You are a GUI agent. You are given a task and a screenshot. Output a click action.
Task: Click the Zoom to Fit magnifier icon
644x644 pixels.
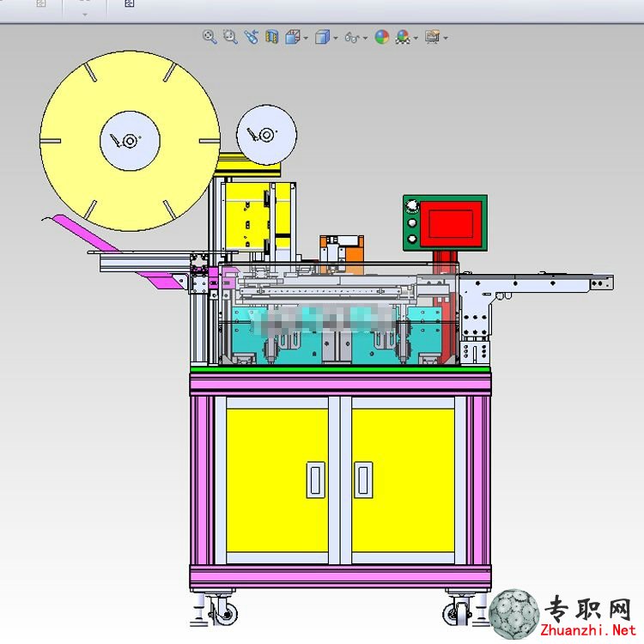(210, 37)
